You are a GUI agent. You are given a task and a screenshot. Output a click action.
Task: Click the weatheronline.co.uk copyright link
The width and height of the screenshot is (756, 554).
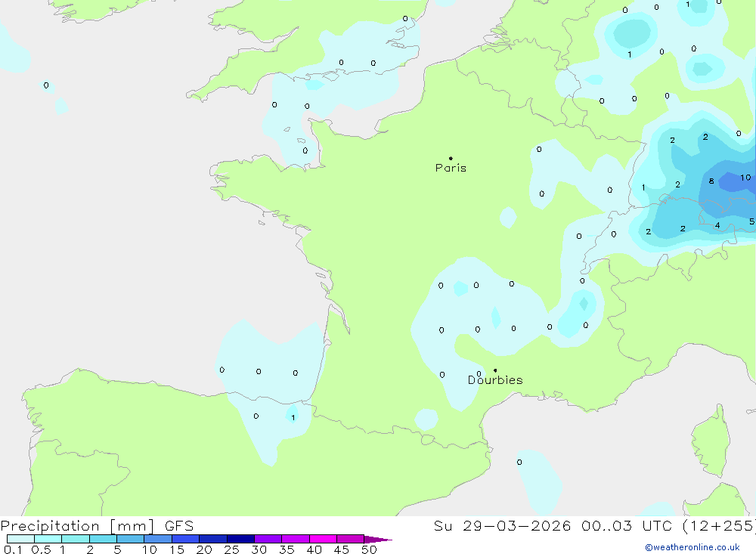(x=692, y=547)
